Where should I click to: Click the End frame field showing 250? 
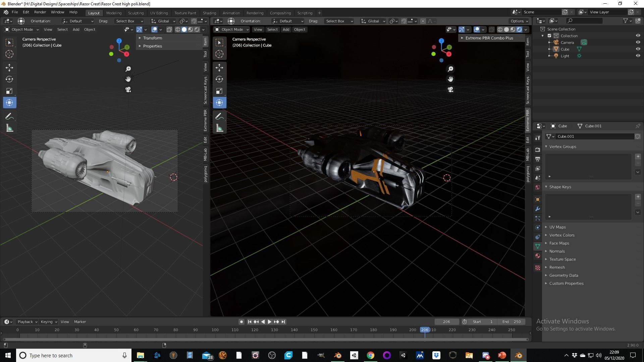pos(511,322)
